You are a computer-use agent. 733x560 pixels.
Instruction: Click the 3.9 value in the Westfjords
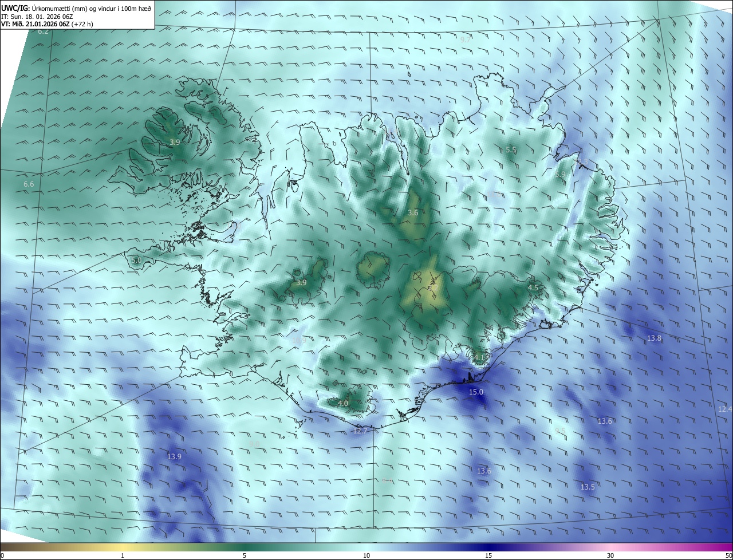pyautogui.click(x=175, y=142)
